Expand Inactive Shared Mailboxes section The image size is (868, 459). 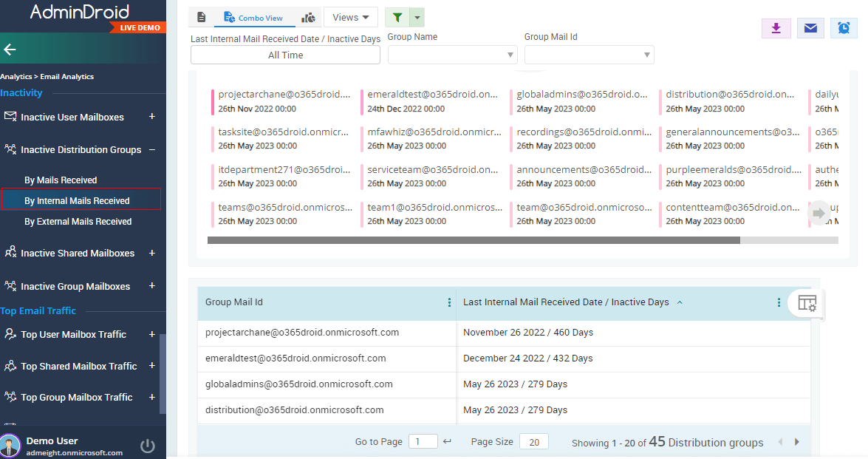[152, 253]
